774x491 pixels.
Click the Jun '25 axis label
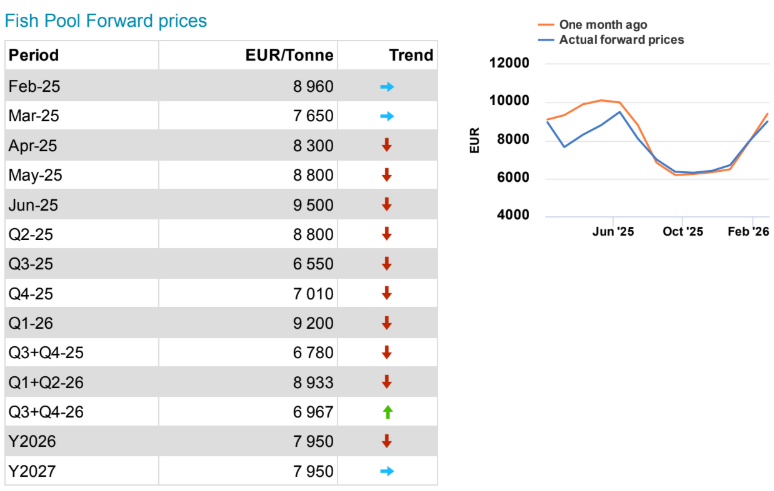coord(613,232)
